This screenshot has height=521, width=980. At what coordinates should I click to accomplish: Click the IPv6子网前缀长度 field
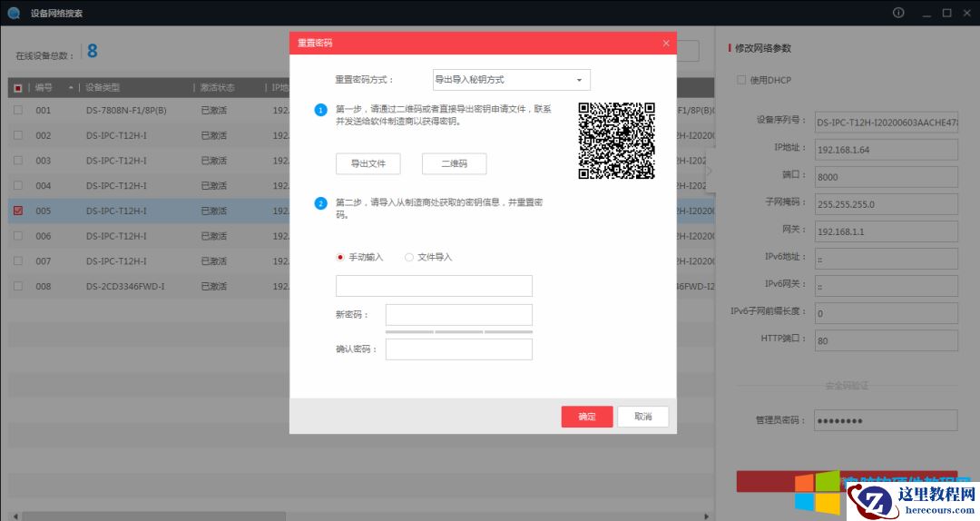coord(887,313)
